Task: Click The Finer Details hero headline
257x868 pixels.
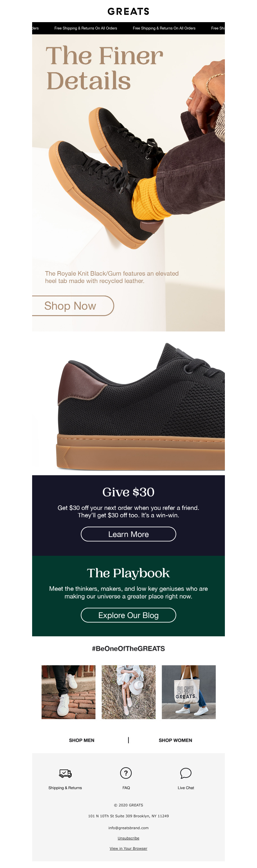Action: pyautogui.click(x=104, y=68)
